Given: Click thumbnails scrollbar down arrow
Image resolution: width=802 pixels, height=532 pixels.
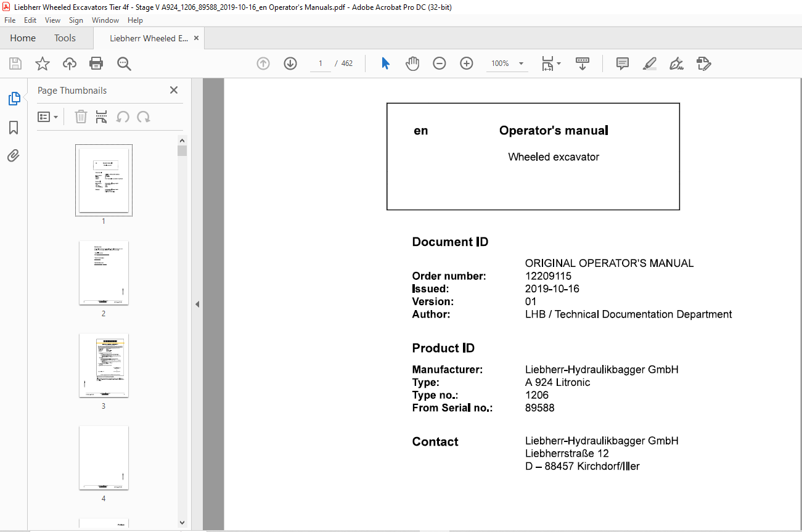Looking at the screenshot, I should pyautogui.click(x=182, y=523).
